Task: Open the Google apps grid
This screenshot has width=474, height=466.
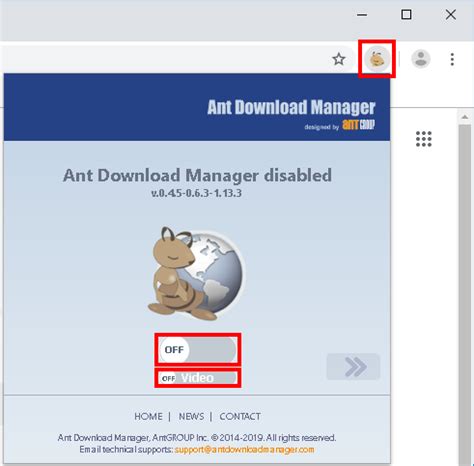Action: coord(424,139)
